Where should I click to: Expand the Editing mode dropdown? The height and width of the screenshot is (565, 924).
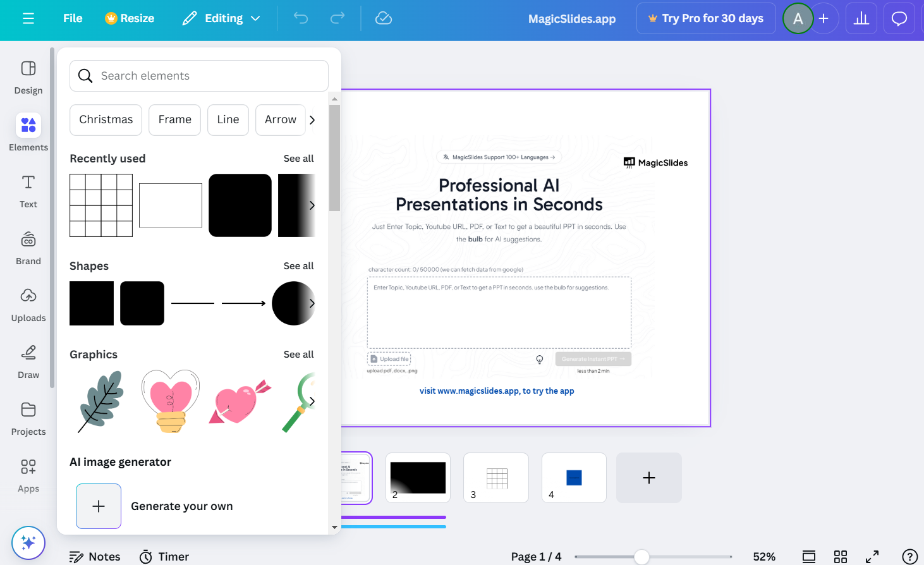pos(221,18)
